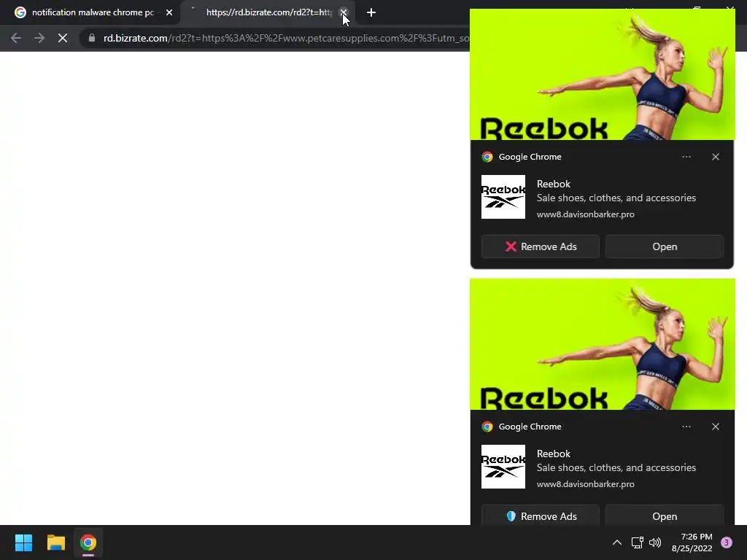Viewport: 747px width, 560px height.
Task: Open a new Chrome tab
Action: coord(371,12)
